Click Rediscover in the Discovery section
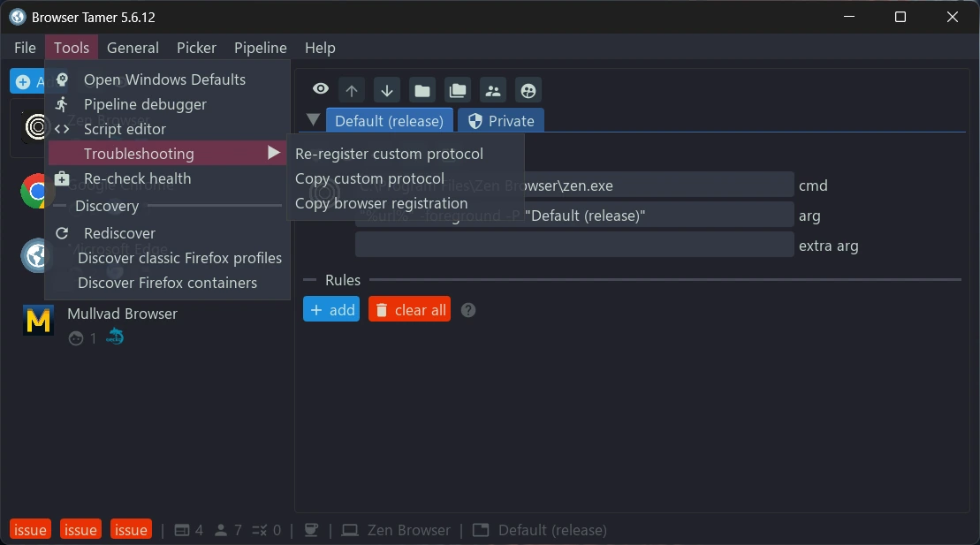 click(x=168, y=233)
